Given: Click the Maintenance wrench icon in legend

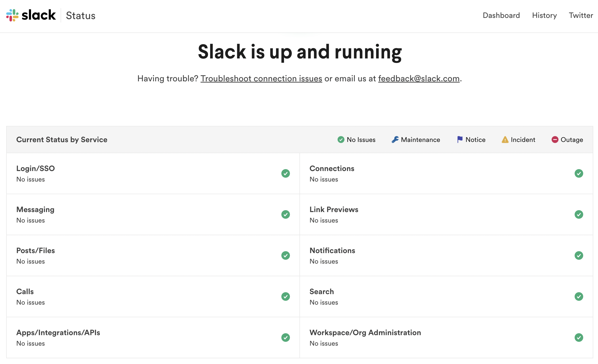Looking at the screenshot, I should coord(395,140).
